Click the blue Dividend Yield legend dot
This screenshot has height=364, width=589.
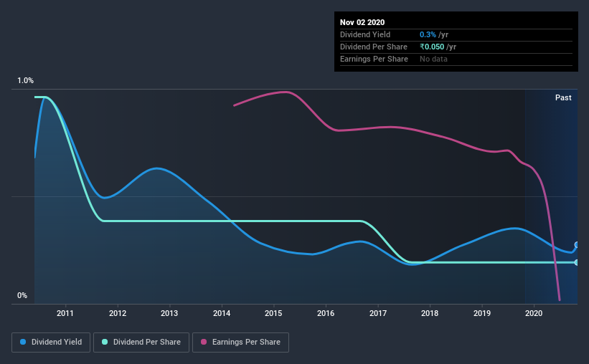23,342
